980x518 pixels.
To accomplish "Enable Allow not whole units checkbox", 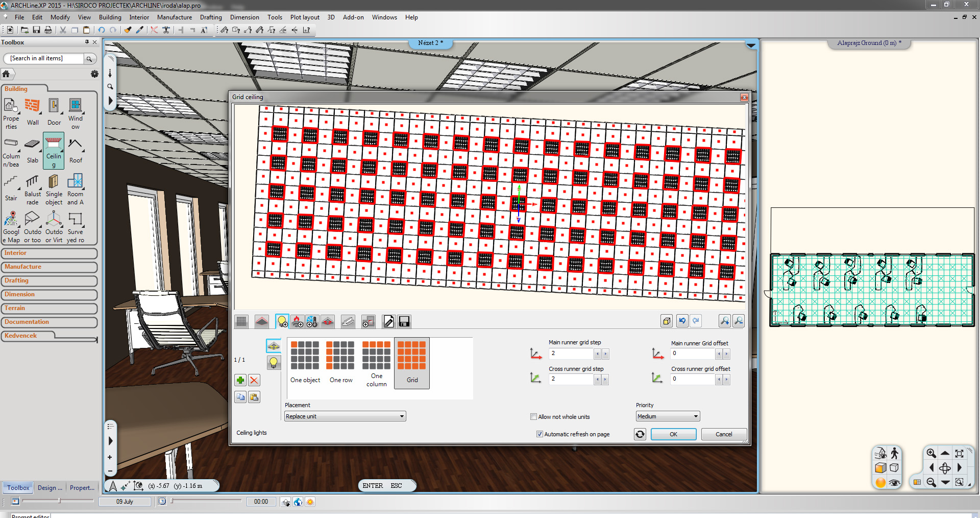I will pyautogui.click(x=534, y=417).
